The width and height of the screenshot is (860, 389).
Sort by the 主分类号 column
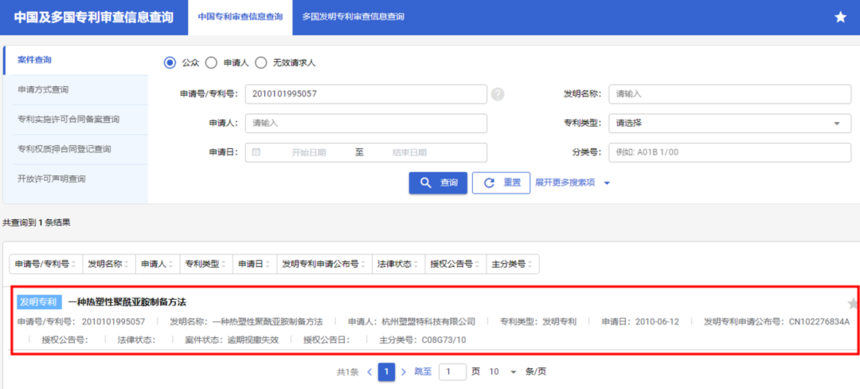click(513, 263)
